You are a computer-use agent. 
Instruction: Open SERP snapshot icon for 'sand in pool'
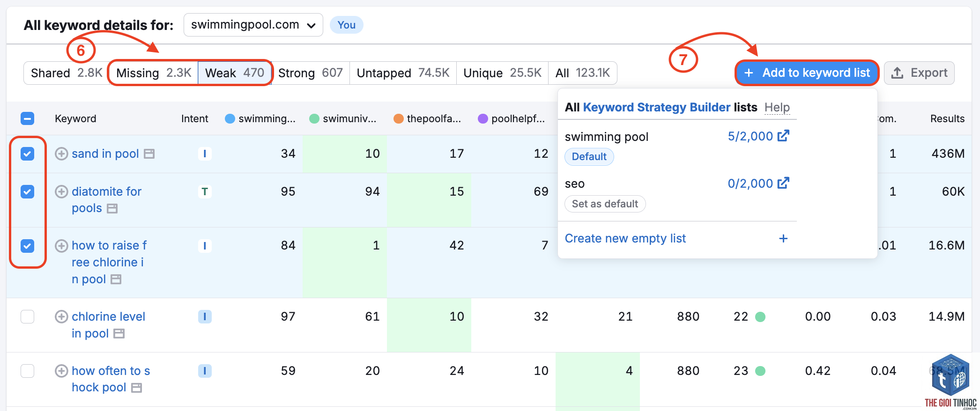click(x=149, y=154)
